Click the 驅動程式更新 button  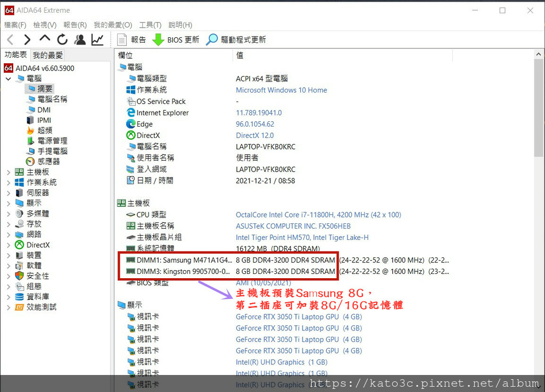click(x=236, y=39)
